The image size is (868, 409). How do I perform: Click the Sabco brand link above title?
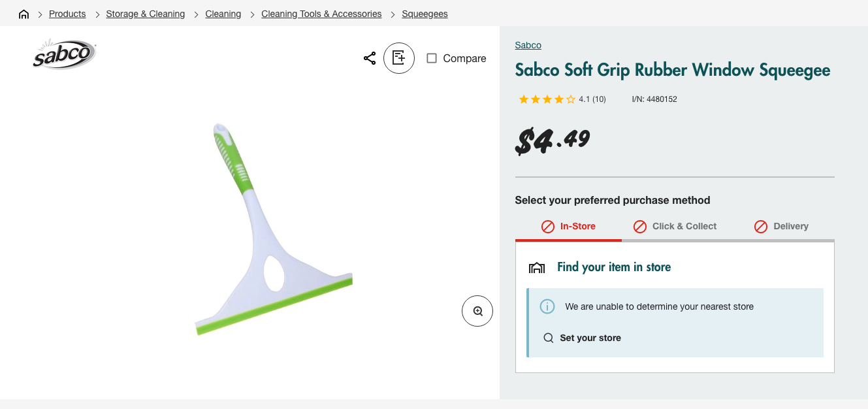[x=528, y=45]
